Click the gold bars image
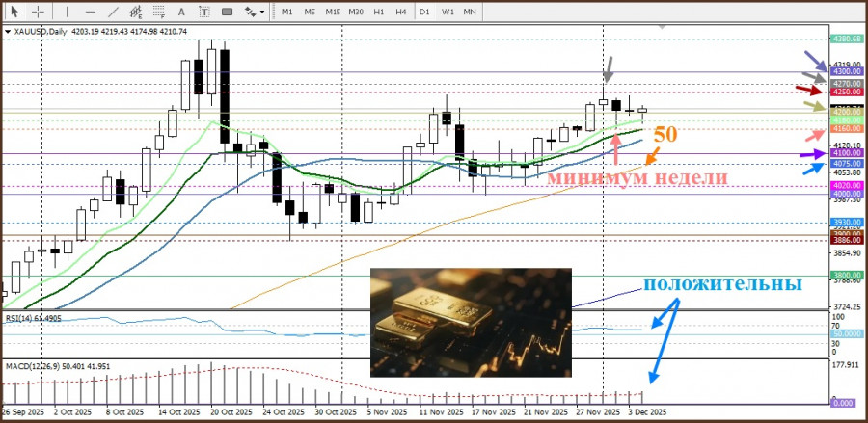This screenshot has height=423, width=868. click(x=471, y=323)
